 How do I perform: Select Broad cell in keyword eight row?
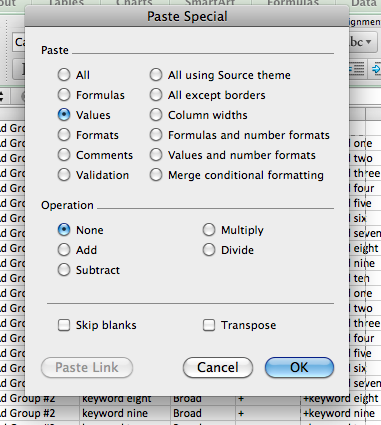[x=203, y=399]
